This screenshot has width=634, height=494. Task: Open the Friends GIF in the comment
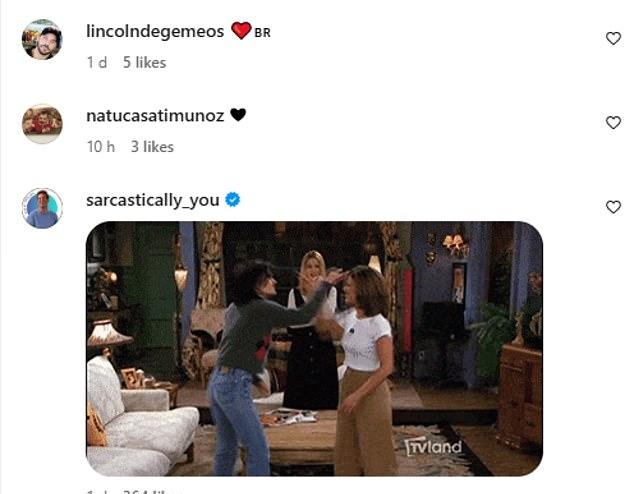tap(315, 348)
